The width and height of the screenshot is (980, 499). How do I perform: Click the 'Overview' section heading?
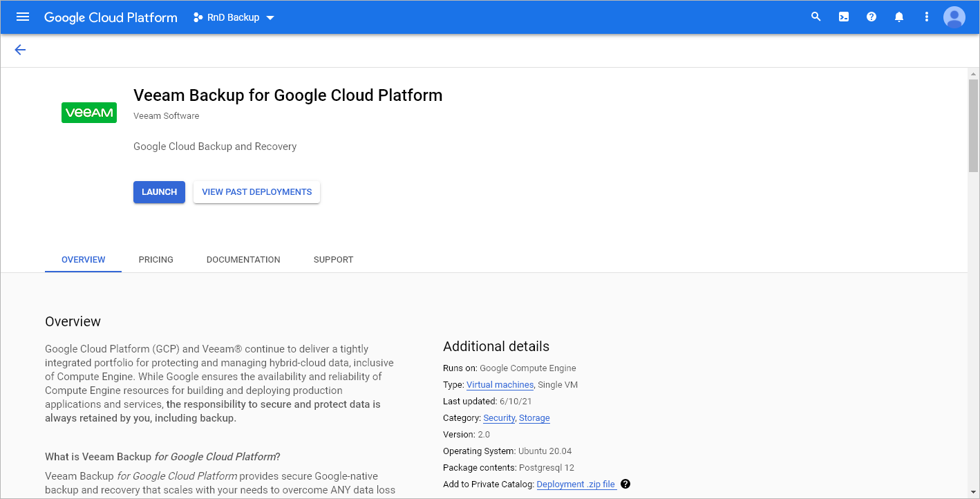73,321
